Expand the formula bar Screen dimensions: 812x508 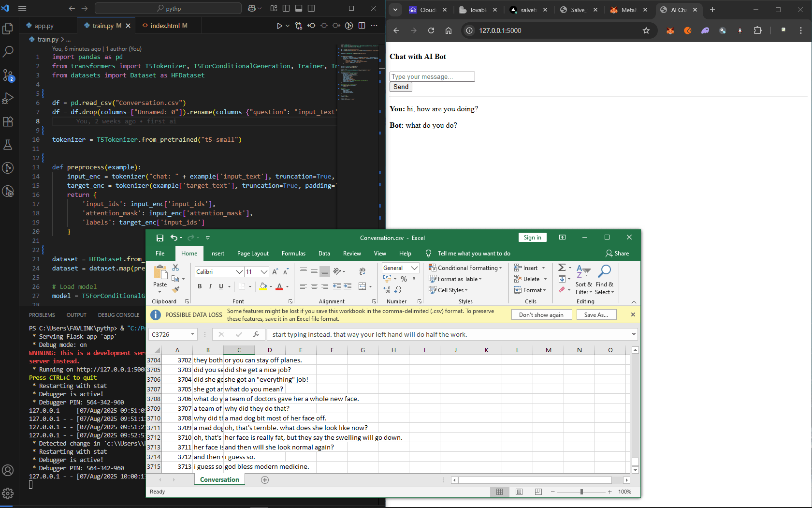(634, 334)
